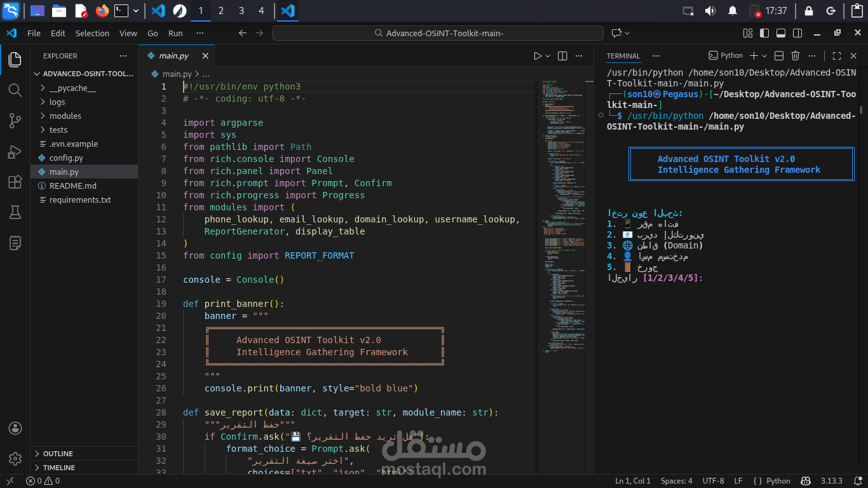Open the Accounts menu icon

coord(15,428)
